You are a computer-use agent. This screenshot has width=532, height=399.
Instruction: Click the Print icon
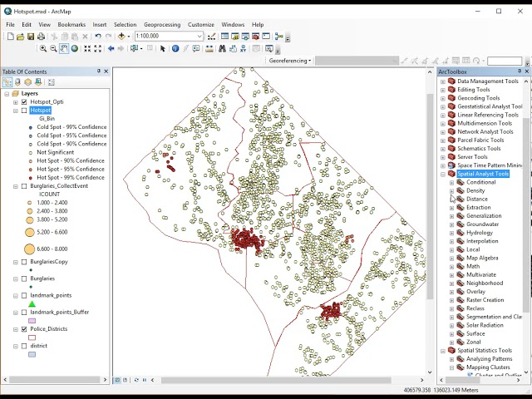tap(41, 37)
